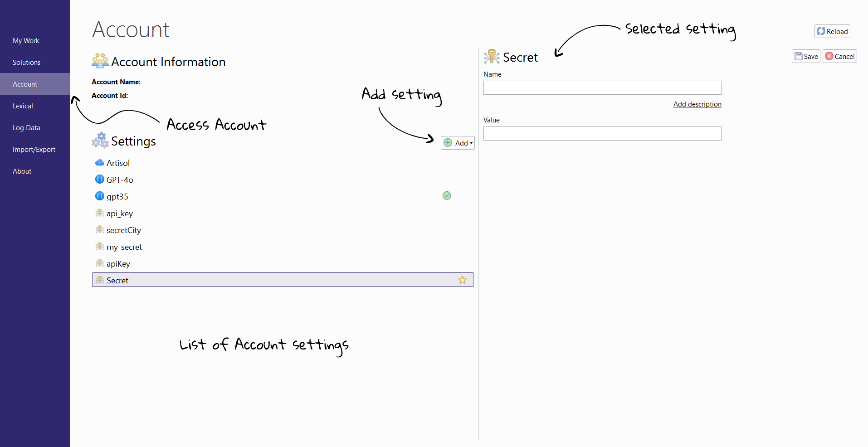Toggle the green check on gpt35
The height and width of the screenshot is (447, 868).
(446, 195)
